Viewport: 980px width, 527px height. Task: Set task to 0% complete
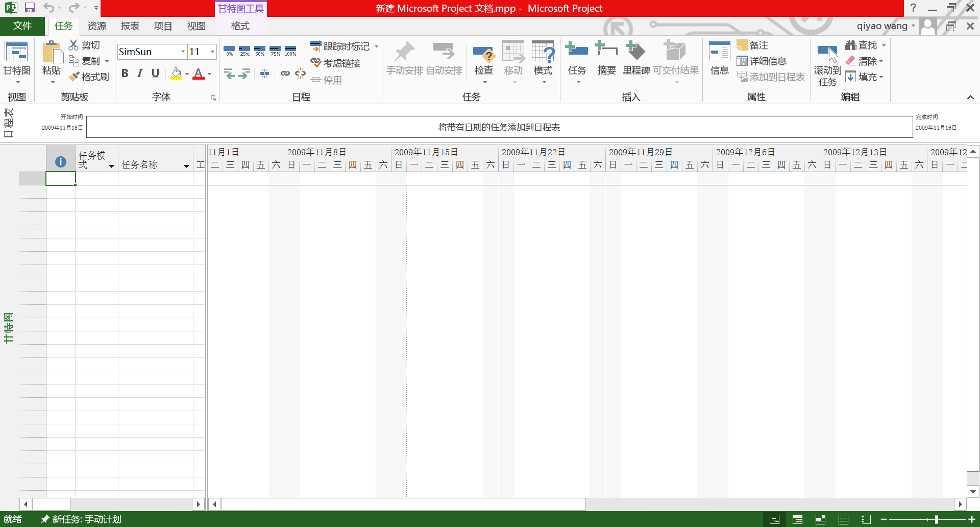tap(229, 51)
